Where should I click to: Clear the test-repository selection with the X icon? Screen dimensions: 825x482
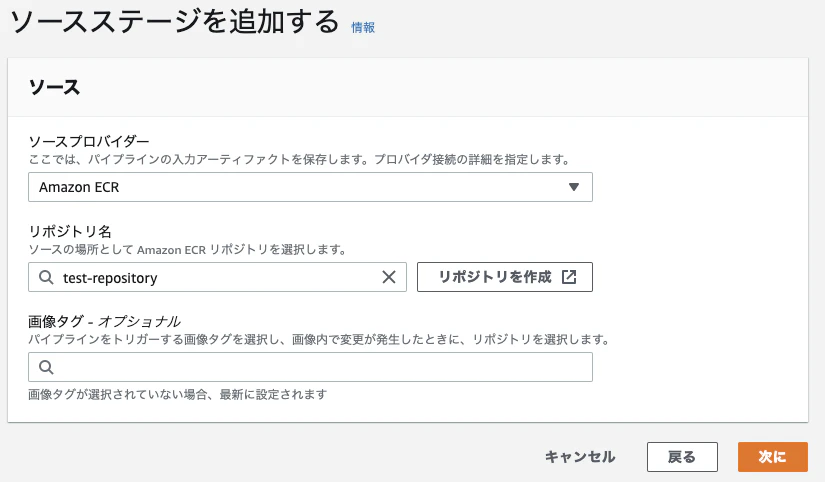(389, 277)
